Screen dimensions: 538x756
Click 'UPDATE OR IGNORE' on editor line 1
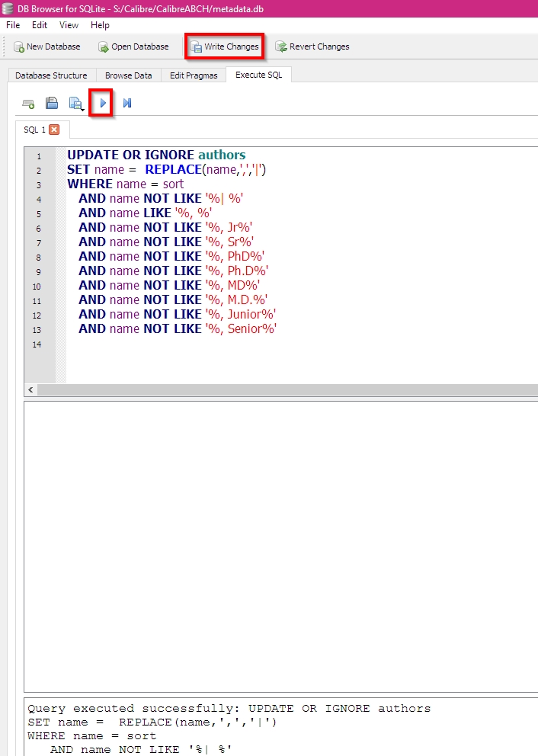click(x=130, y=155)
